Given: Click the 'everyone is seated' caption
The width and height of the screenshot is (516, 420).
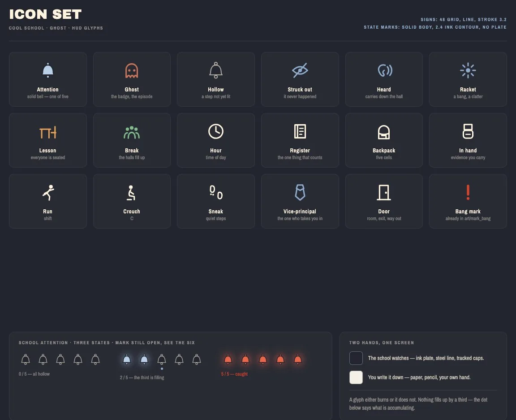Looking at the screenshot, I should [48, 157].
